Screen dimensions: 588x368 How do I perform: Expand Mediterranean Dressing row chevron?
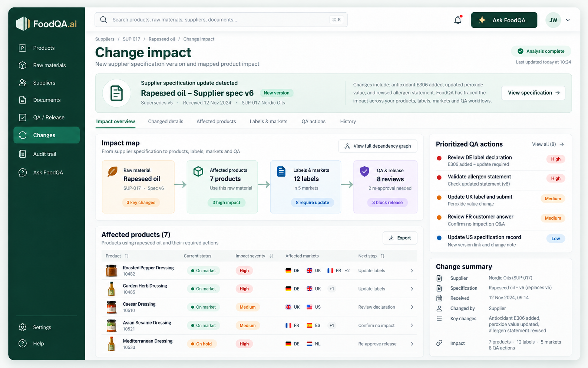coord(412,344)
